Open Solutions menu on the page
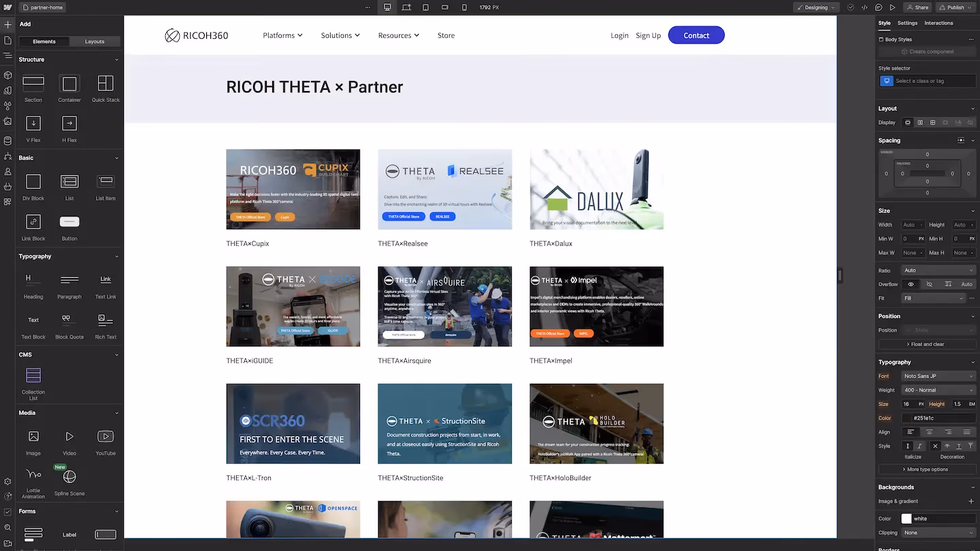This screenshot has width=980, height=551. click(x=340, y=35)
